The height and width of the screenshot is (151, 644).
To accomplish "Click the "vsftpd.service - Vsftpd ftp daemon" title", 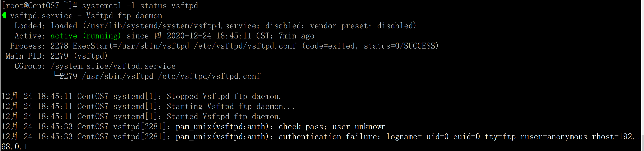I will point(86,16).
